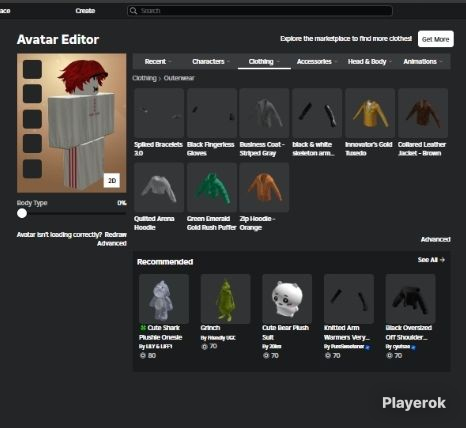Click the Outerwear breadcrumb text
466x428 pixels.
pyautogui.click(x=179, y=78)
